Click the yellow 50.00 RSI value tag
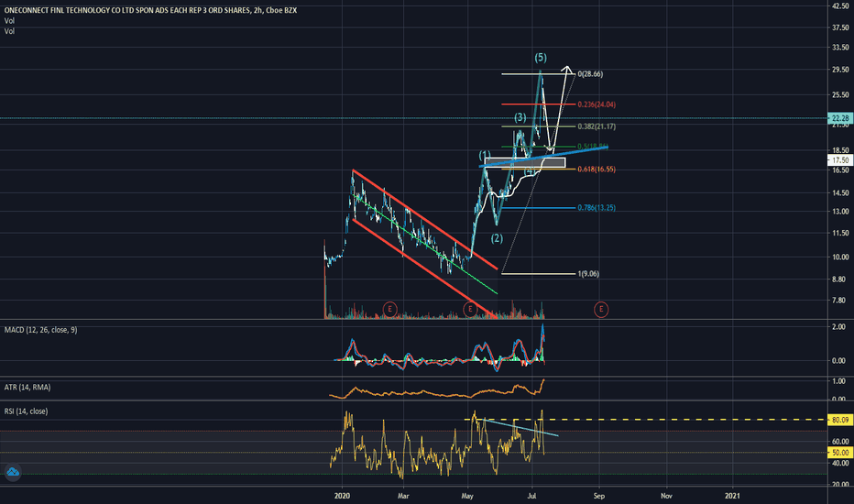854x504 pixels. coord(840,453)
